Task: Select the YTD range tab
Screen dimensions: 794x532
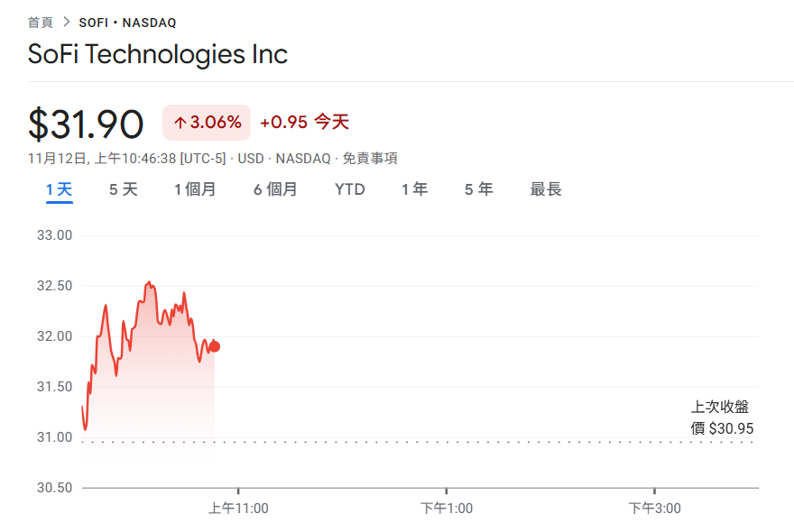Action: (349, 189)
